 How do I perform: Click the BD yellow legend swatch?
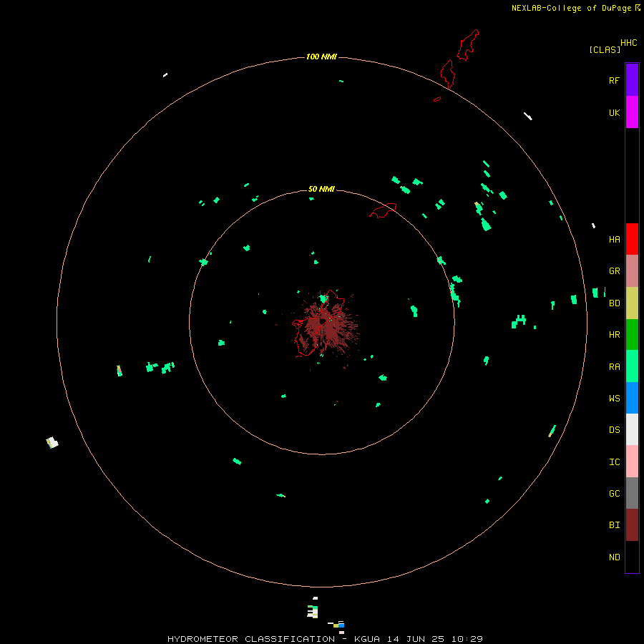(632, 303)
